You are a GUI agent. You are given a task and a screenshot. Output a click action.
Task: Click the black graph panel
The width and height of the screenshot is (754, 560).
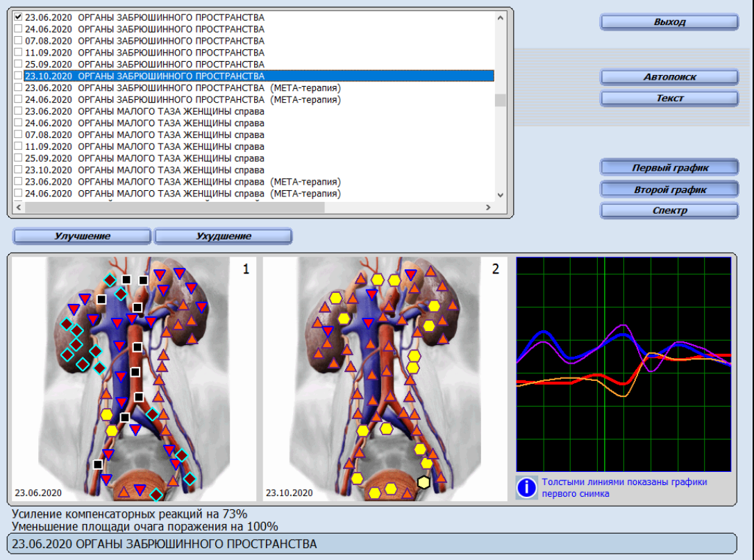623,364
